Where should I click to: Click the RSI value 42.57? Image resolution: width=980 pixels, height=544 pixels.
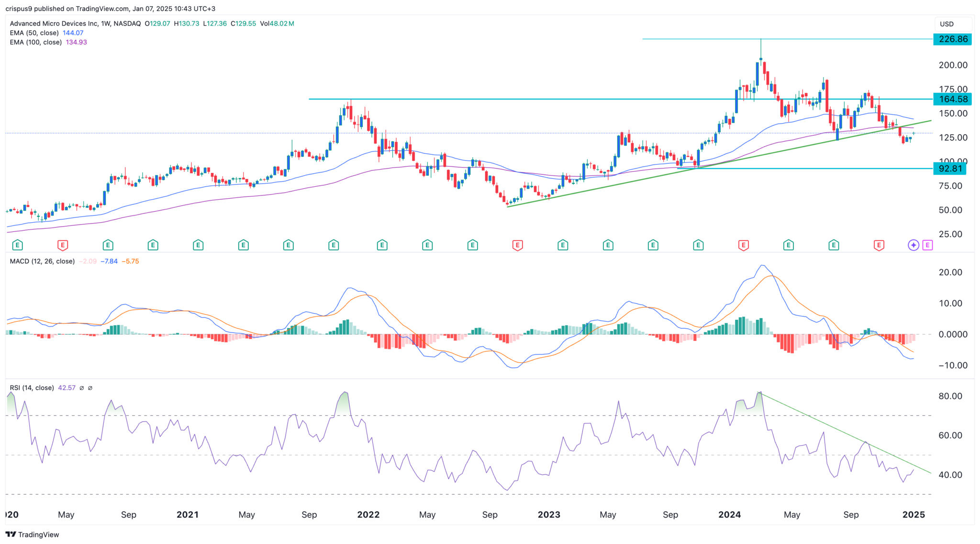click(67, 388)
